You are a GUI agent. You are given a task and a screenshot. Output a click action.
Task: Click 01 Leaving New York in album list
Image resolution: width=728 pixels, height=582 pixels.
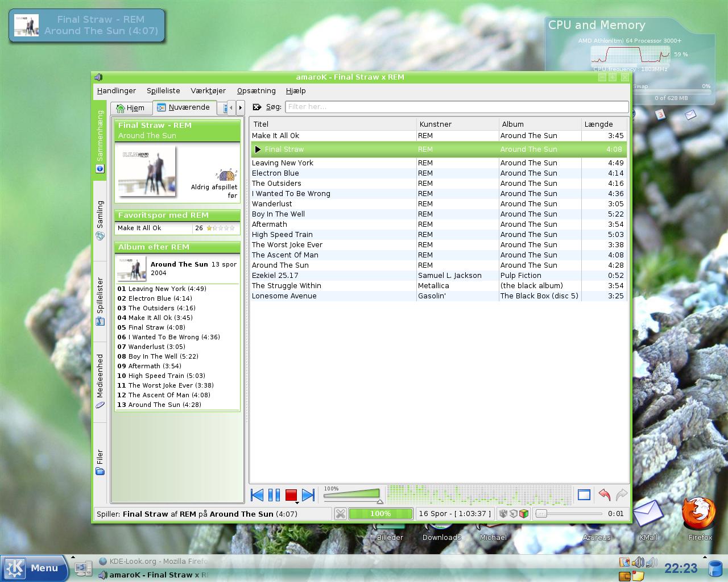pyautogui.click(x=162, y=289)
